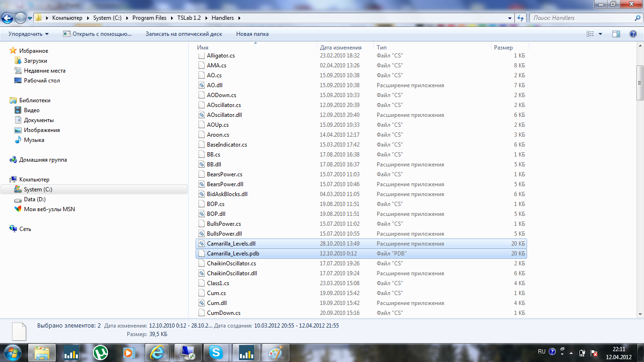The height and width of the screenshot is (362, 644).
Task: Toggle the preview pane button
Action: tap(616, 34)
